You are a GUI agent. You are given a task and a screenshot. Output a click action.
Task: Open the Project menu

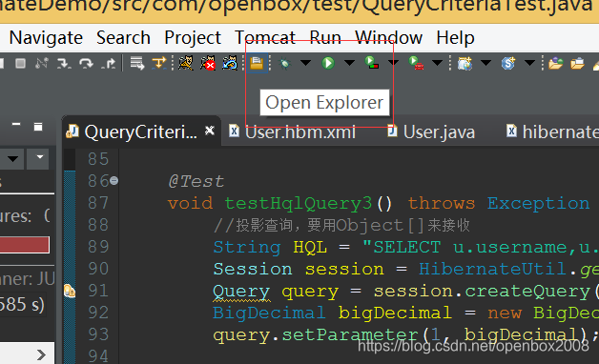193,38
